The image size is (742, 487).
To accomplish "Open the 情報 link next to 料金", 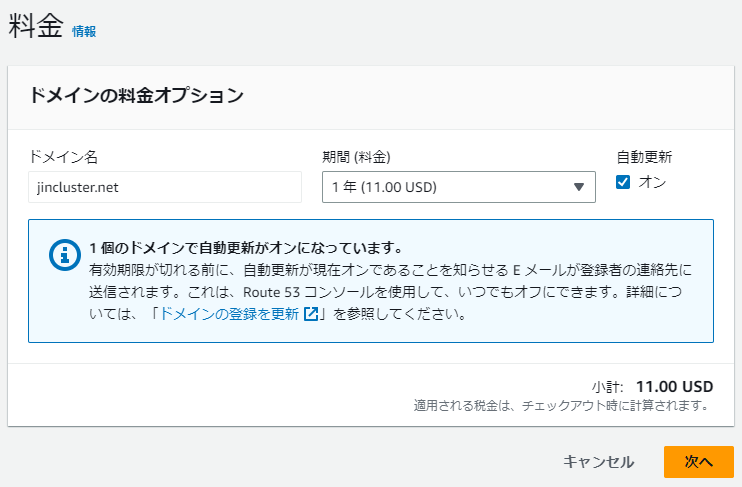I will click(x=84, y=31).
